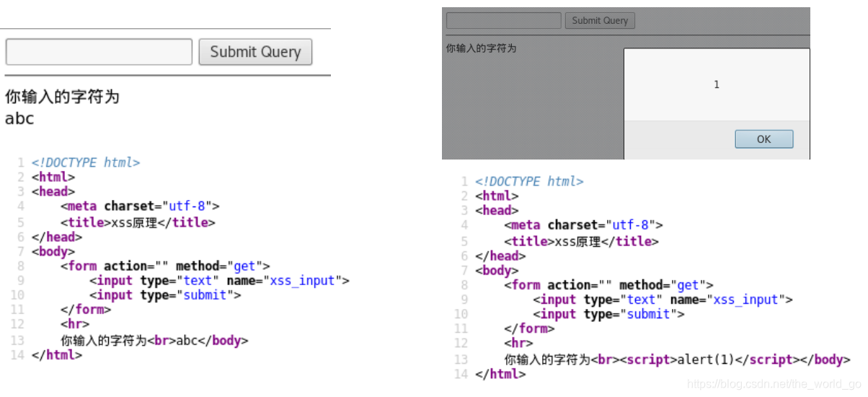This screenshot has height=397, width=868.
Task: Click the text input field on the left page
Action: pyautogui.click(x=99, y=52)
